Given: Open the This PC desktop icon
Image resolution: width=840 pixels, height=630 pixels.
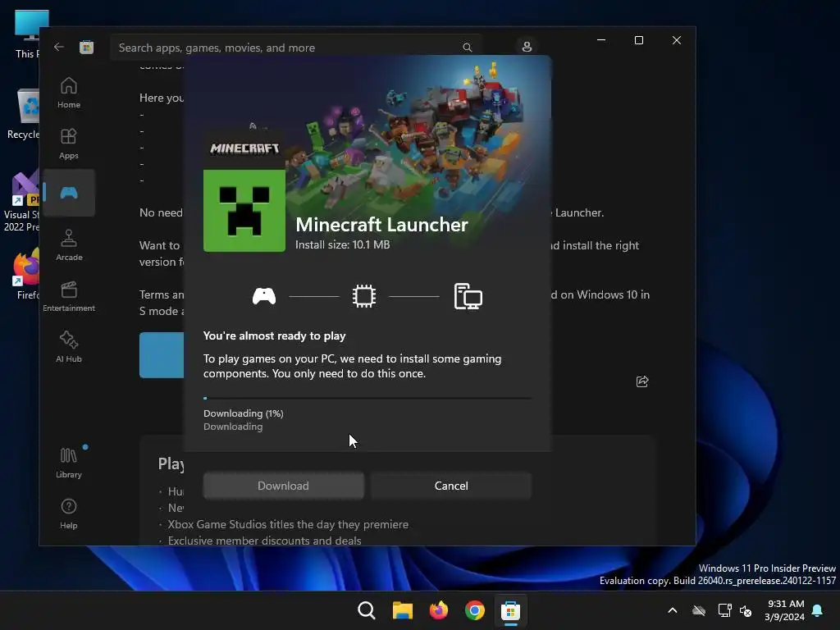Looking at the screenshot, I should [27, 34].
